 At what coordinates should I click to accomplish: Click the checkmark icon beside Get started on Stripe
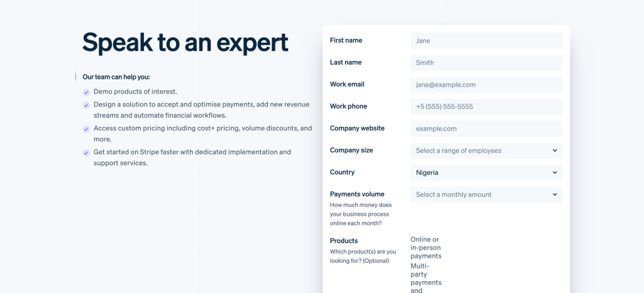(x=86, y=153)
